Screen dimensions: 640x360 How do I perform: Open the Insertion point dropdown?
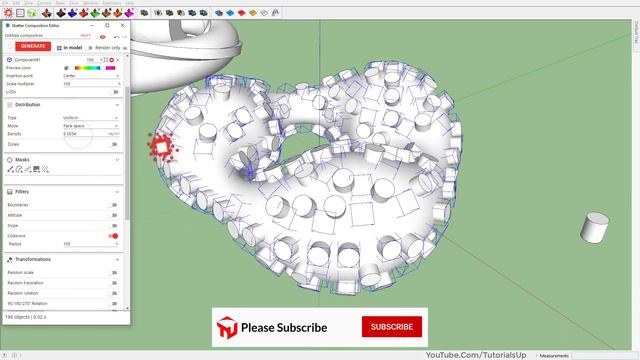[91, 76]
